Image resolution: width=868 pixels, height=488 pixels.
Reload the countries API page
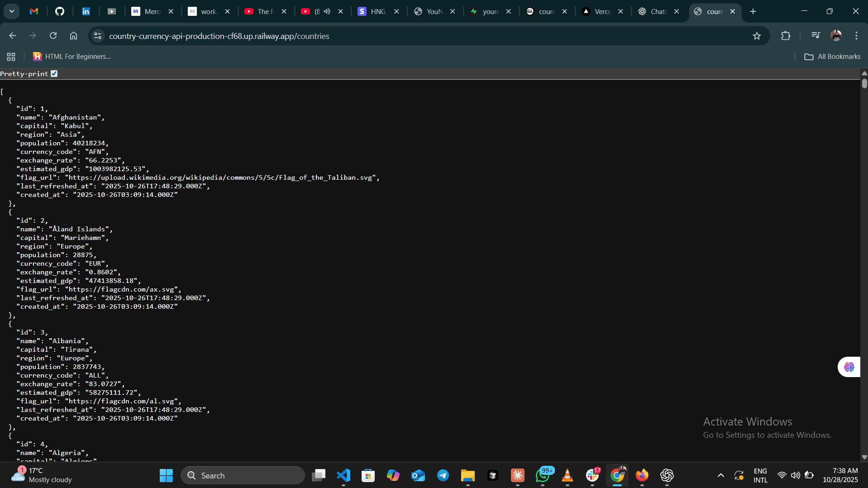pos(53,36)
